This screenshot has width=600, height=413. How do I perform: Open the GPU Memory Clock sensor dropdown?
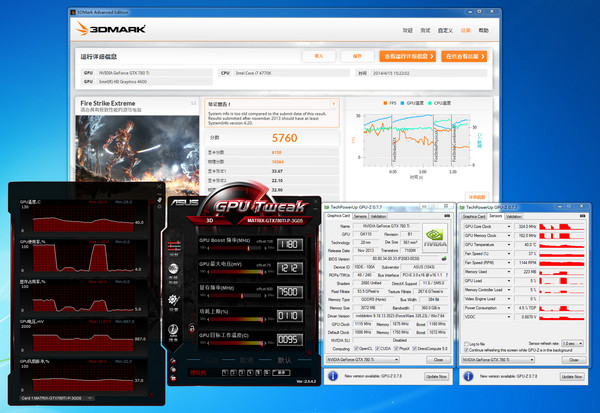click(509, 235)
